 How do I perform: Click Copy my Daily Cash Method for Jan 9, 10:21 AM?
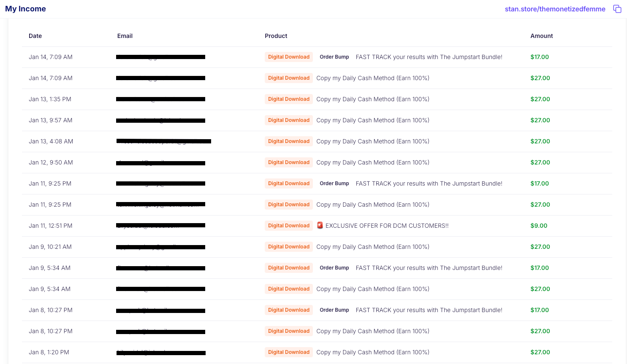tap(373, 247)
